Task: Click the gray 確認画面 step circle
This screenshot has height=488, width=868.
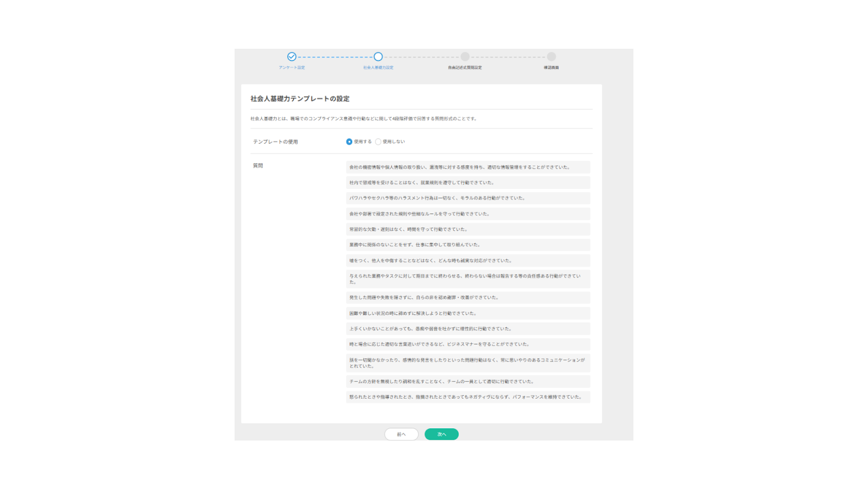Action: tap(551, 56)
